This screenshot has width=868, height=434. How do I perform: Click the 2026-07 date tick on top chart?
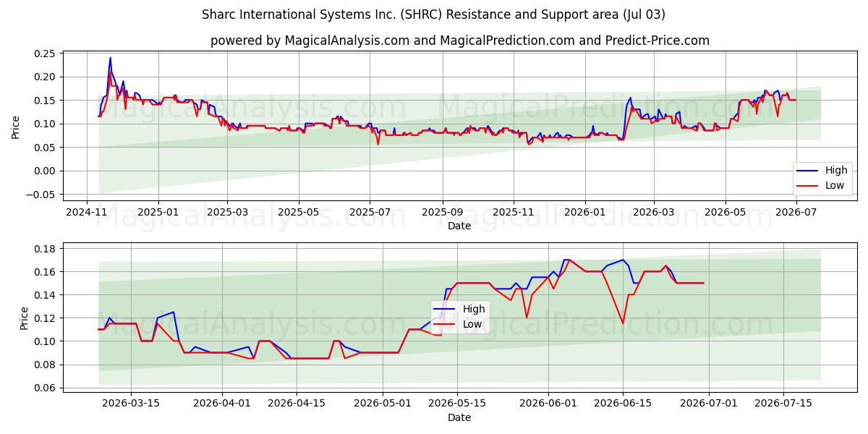796,212
